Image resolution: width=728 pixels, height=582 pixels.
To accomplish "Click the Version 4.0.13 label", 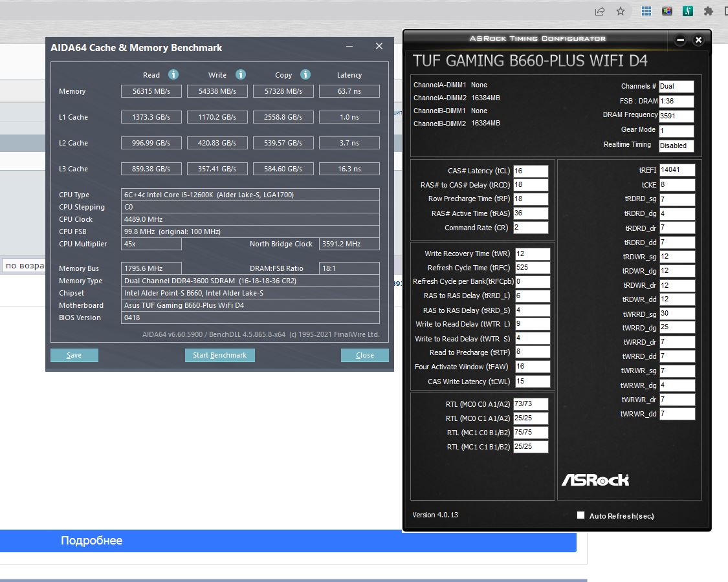I will click(435, 515).
